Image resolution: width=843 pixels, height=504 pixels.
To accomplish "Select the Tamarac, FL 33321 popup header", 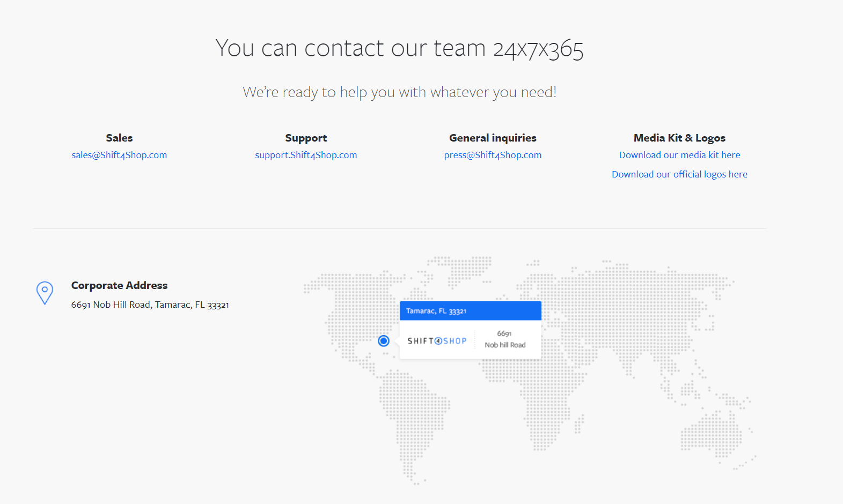I will [470, 311].
